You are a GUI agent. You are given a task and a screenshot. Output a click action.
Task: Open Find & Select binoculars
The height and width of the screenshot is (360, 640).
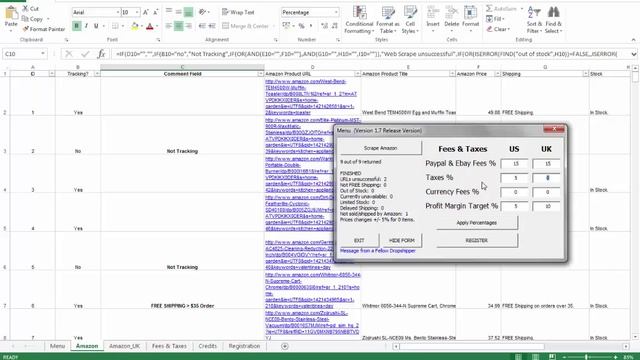tap(553, 20)
